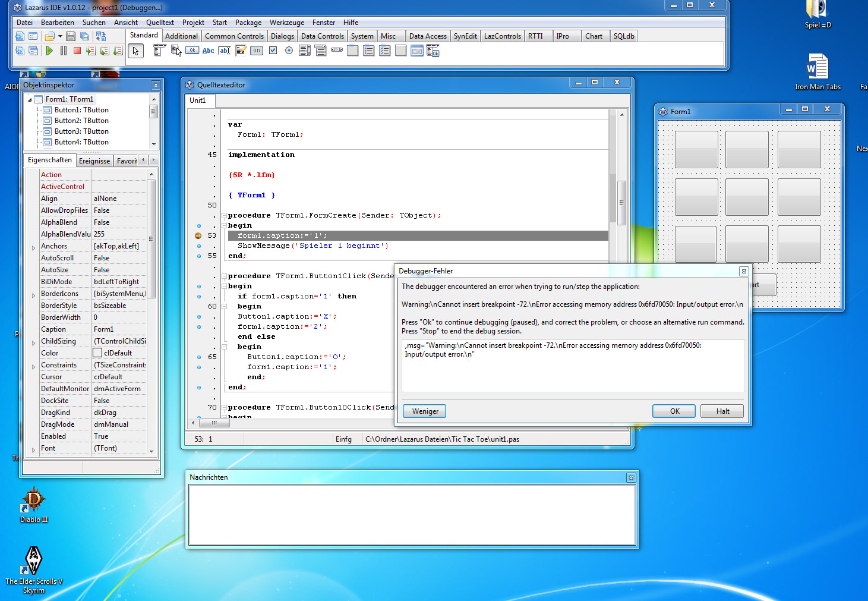Select the TToggleBox 'on' palette component
Screen dimensions: 868x601
pyautogui.click(x=257, y=51)
